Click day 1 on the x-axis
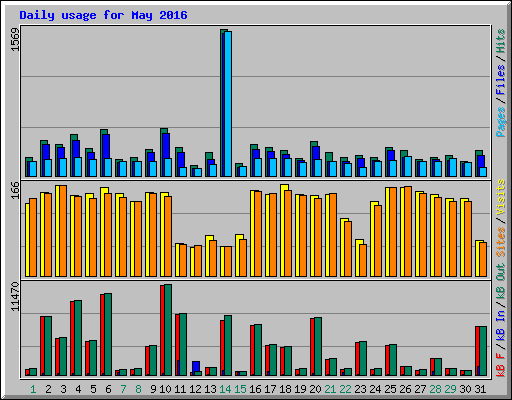This screenshot has height=400, width=512. click(x=33, y=389)
